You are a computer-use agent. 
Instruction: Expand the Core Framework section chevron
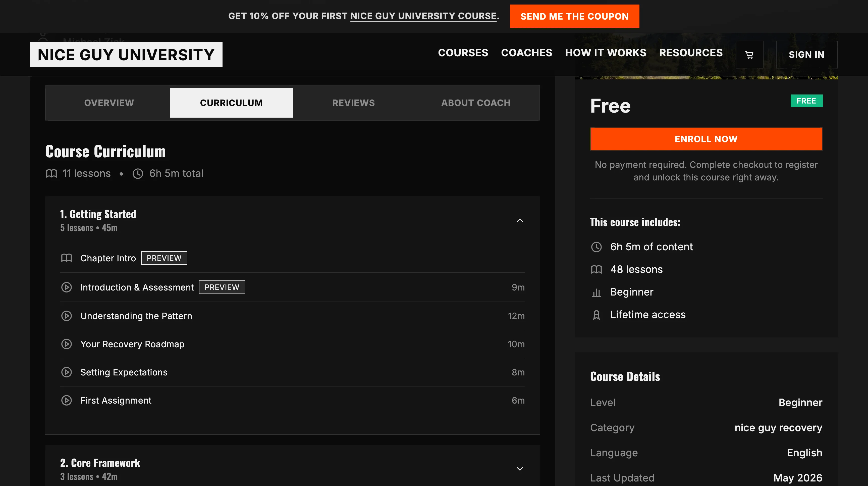pyautogui.click(x=520, y=469)
